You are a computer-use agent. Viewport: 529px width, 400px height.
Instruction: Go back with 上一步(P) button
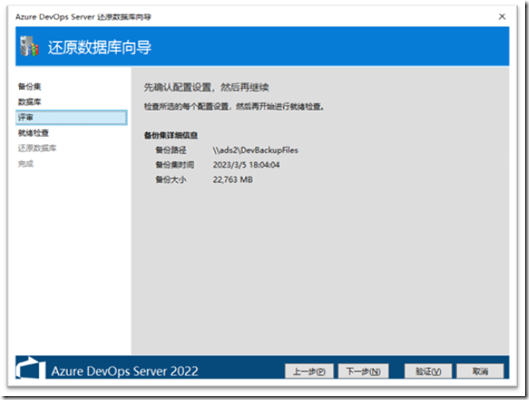coord(309,371)
